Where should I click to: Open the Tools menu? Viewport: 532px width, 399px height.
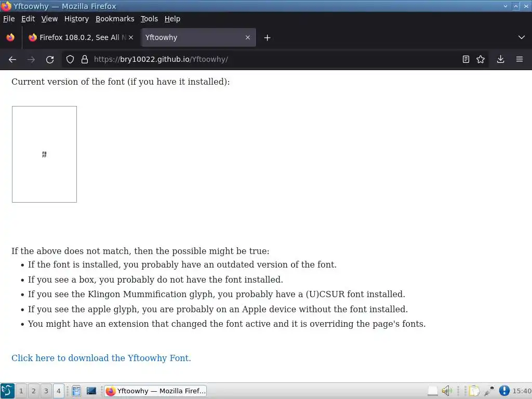click(x=149, y=19)
